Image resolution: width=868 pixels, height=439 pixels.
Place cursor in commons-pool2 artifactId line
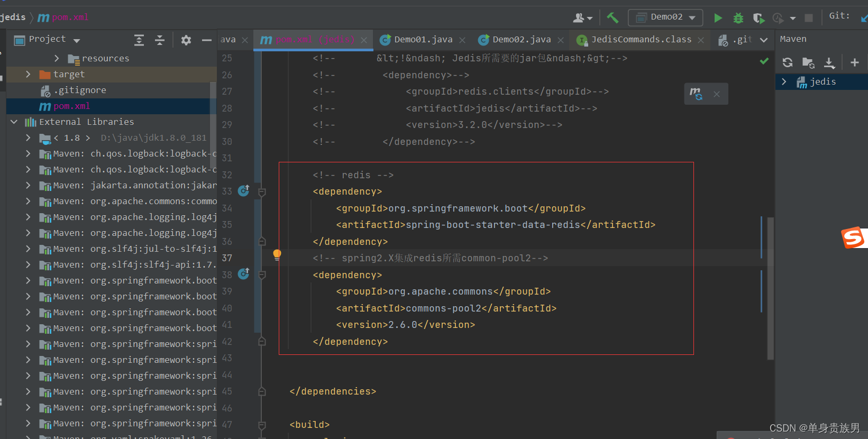click(x=446, y=308)
